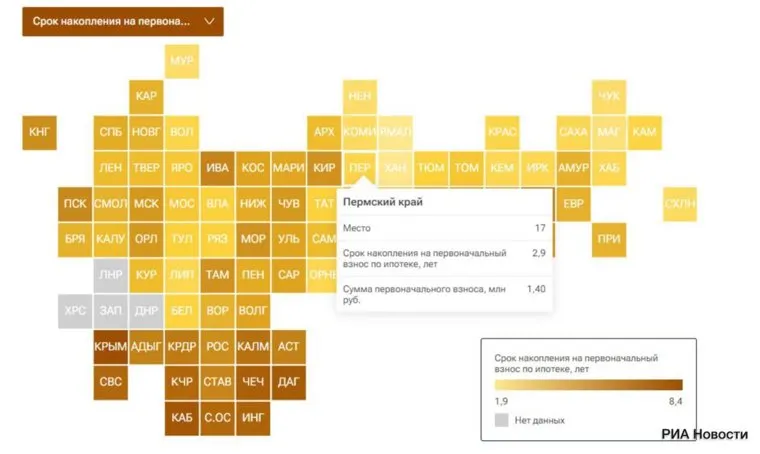
Task: Click the ДАГ region tile
Action: 288,381
